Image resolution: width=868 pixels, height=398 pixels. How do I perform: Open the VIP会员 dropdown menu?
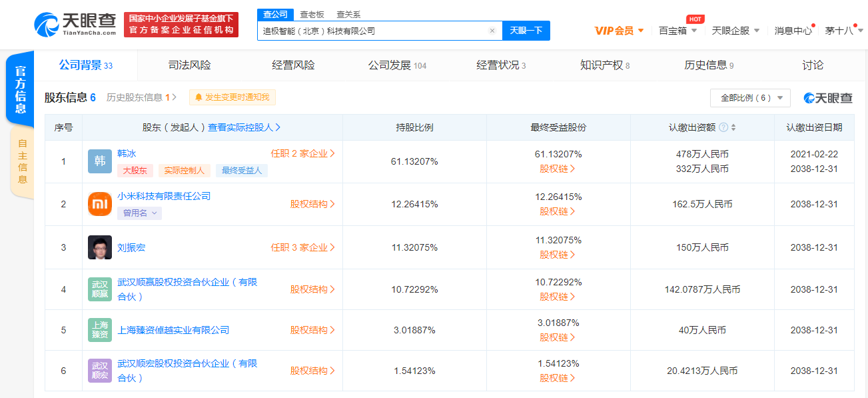pyautogui.click(x=619, y=31)
